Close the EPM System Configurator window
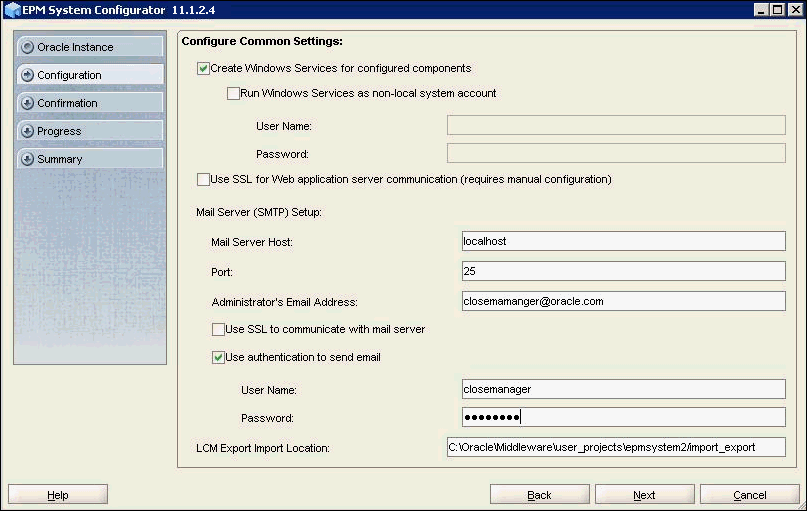The width and height of the screenshot is (807, 511). coord(796,10)
